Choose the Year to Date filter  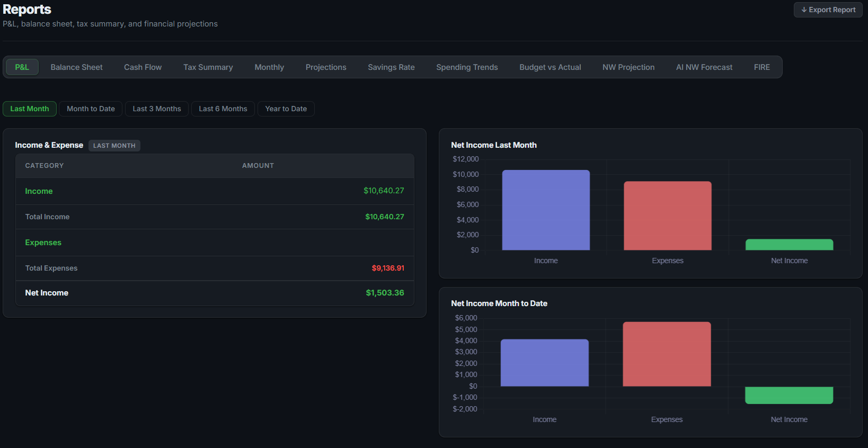coord(286,109)
